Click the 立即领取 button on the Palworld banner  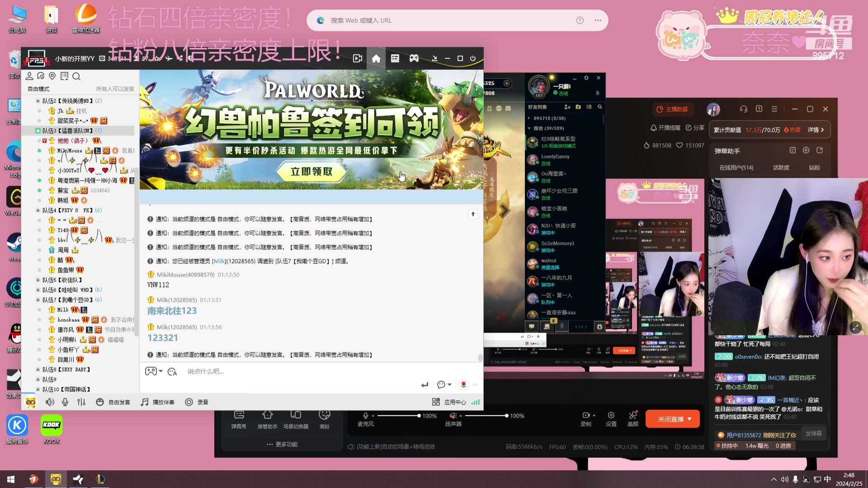(311, 172)
